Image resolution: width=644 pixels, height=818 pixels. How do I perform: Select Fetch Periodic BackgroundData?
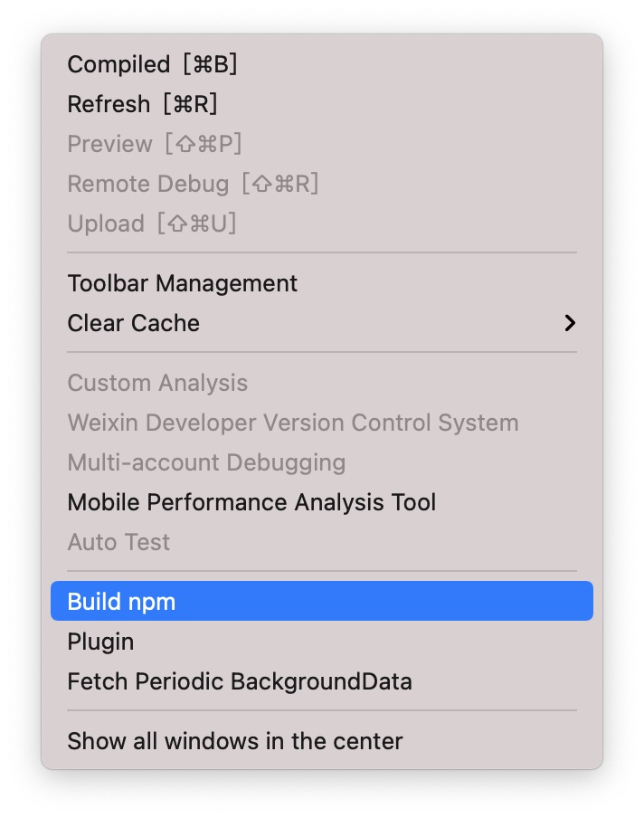pyautogui.click(x=240, y=682)
